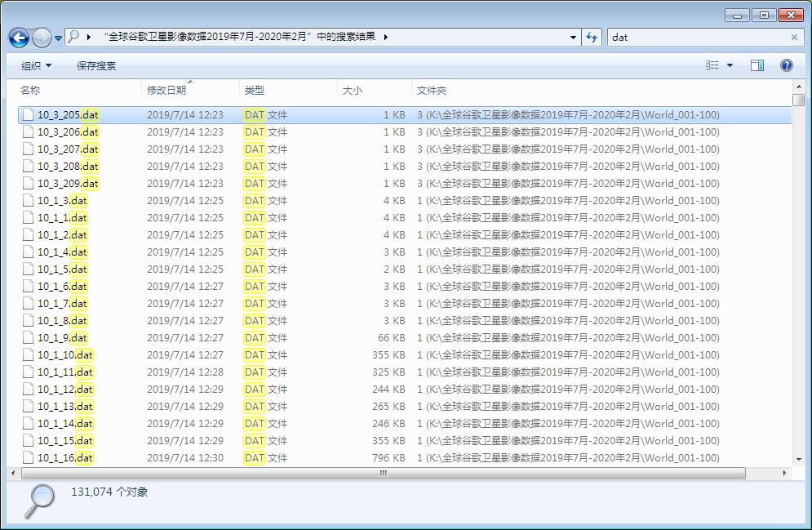The image size is (812, 530).
Task: Click the address bar dropdown arrow
Action: 572,38
